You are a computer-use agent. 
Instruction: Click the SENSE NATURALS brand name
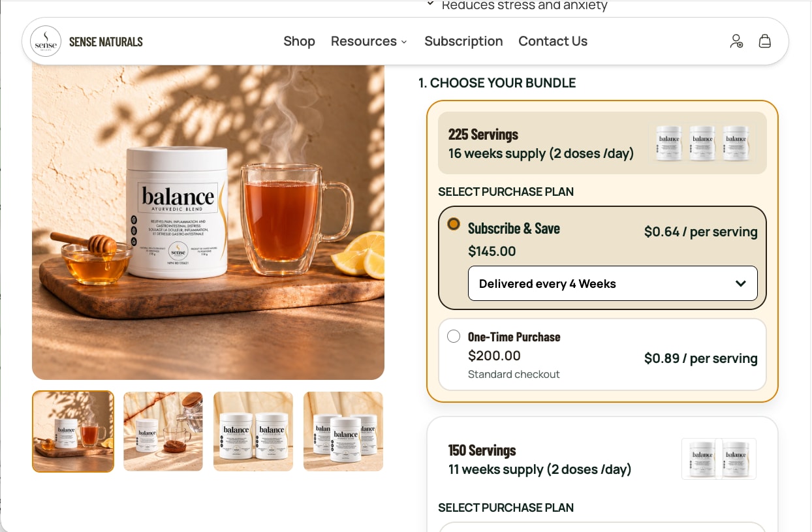(x=106, y=42)
